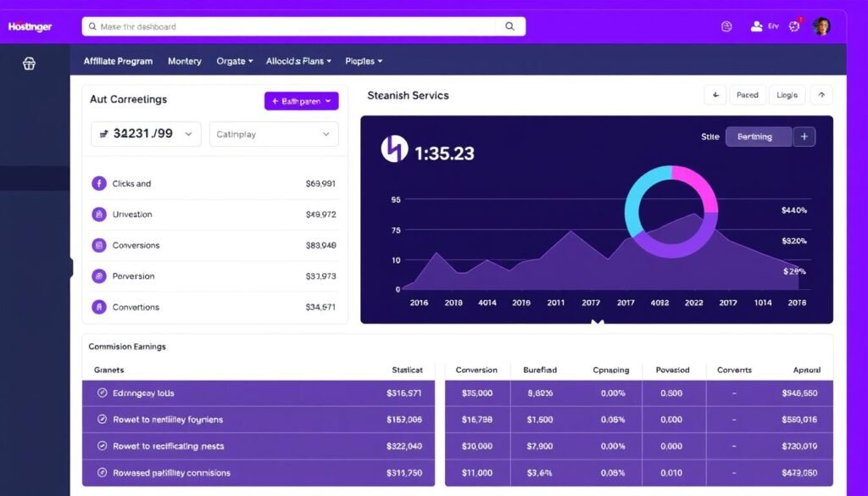Click the up arrow button beside Liogis

(x=821, y=95)
